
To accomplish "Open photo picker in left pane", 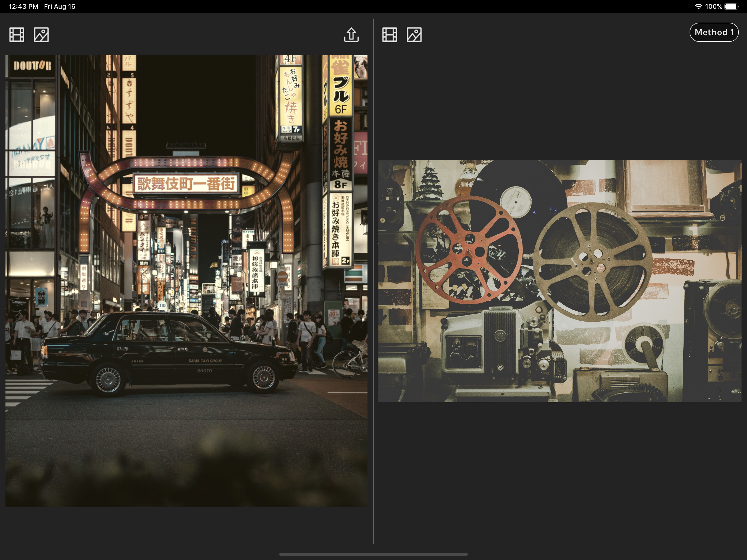I will (x=41, y=35).
